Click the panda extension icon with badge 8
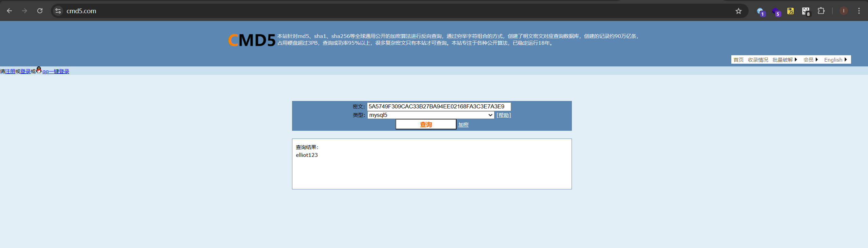This screenshot has height=248, width=868. pyautogui.click(x=806, y=11)
